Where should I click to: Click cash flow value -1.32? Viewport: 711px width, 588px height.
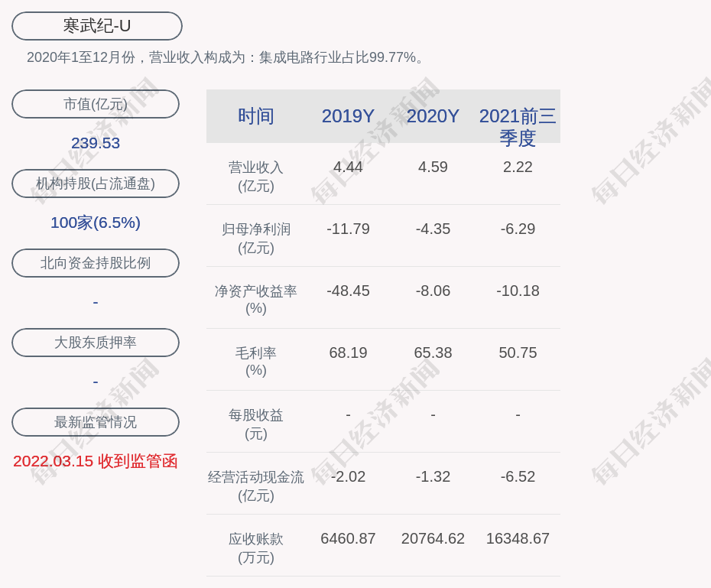433,476
